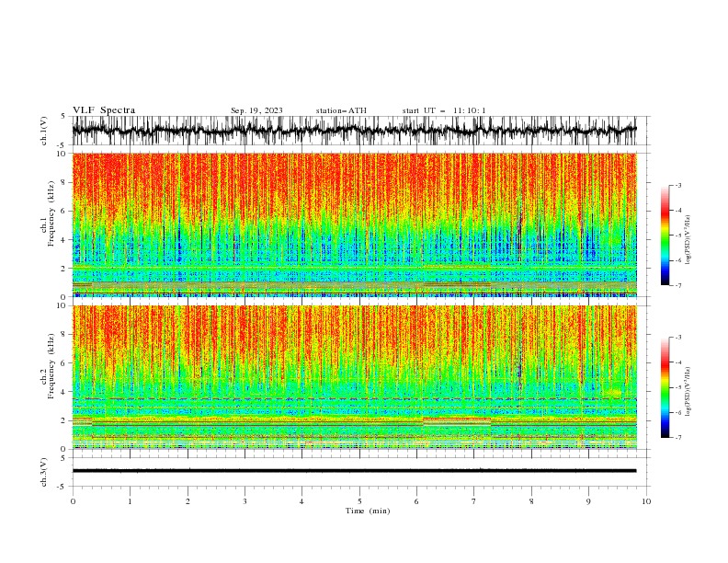
Task: Click the ch.1 spectrogram panel
Action: click(x=355, y=224)
